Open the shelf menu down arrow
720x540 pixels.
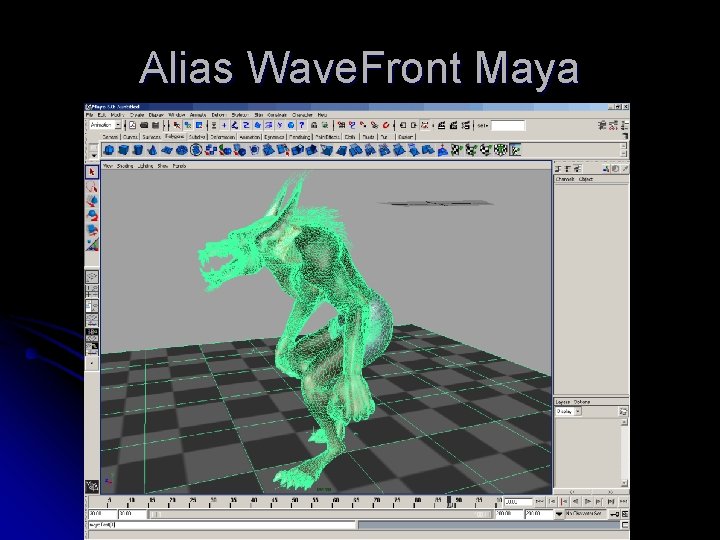(94, 156)
